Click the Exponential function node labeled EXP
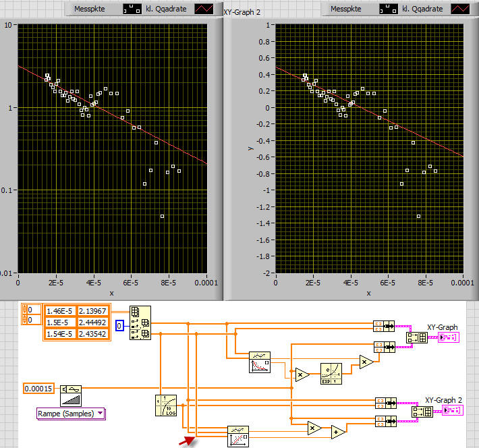The height and width of the screenshot is (448, 479). 331,374
